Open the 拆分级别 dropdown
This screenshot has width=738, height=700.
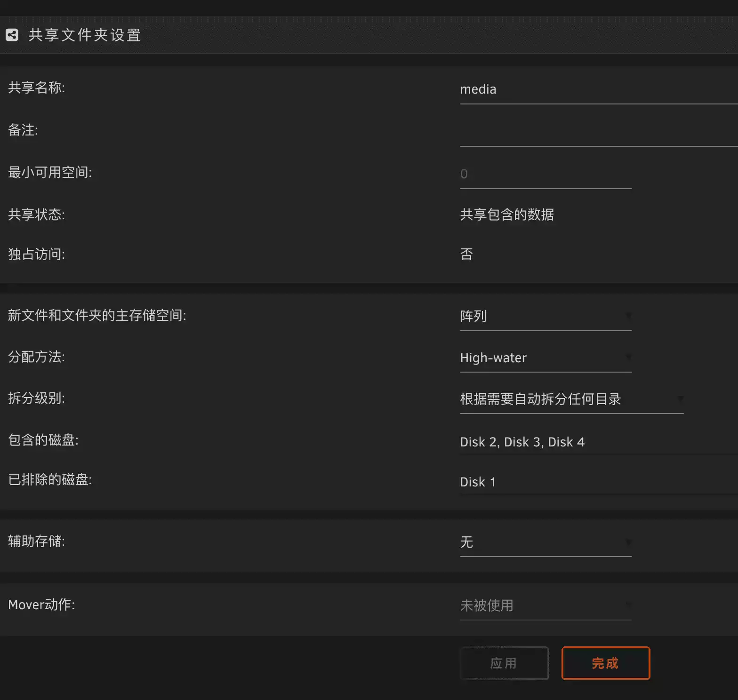pos(571,399)
